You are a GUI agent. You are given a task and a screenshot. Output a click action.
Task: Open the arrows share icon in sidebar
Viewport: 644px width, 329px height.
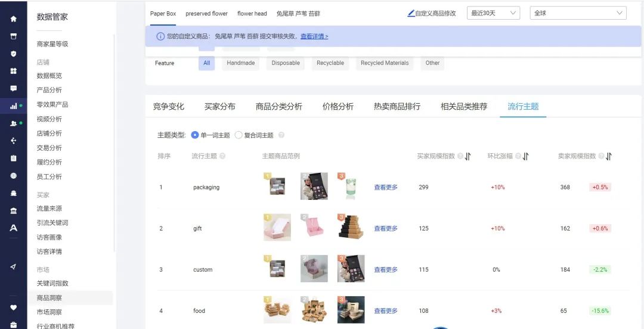[14, 141]
